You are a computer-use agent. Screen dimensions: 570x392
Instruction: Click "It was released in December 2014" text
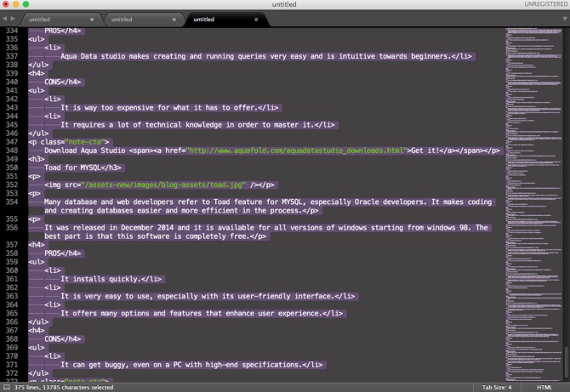click(x=117, y=228)
